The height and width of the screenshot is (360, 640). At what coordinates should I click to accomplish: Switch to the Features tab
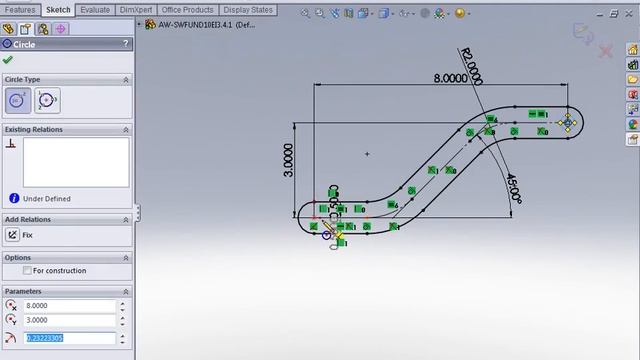(20, 10)
